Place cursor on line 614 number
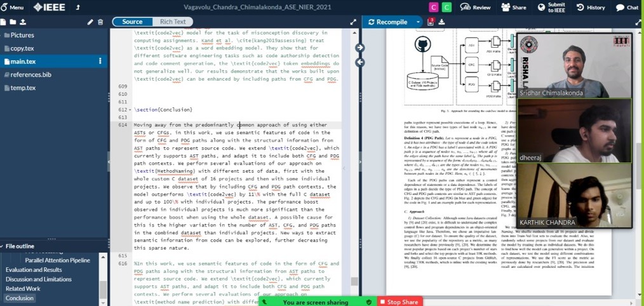Image resolution: width=644 pixels, height=306 pixels. tap(123, 125)
